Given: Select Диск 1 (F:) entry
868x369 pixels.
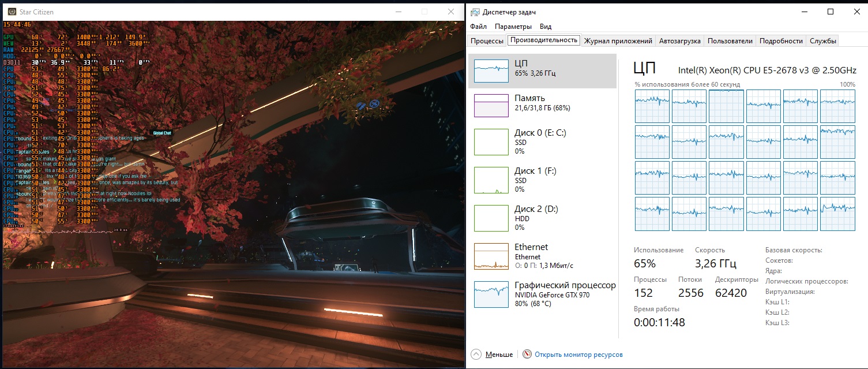Looking at the screenshot, I should tap(542, 180).
